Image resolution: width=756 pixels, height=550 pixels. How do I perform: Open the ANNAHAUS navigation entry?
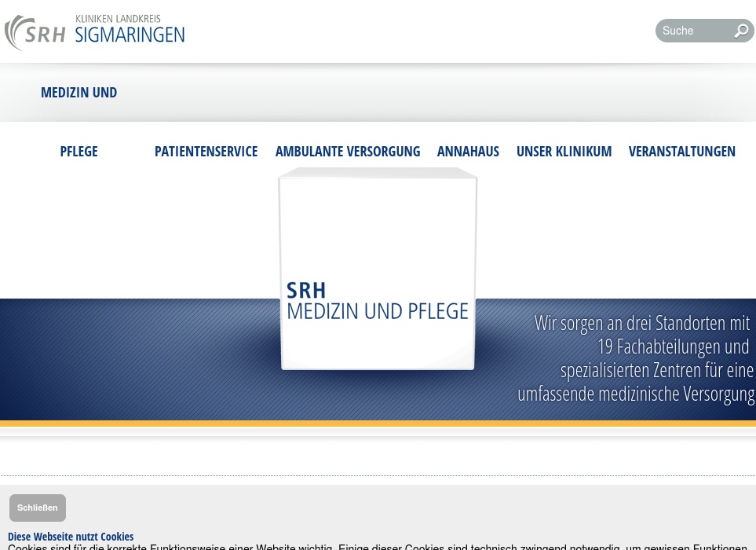pos(468,151)
